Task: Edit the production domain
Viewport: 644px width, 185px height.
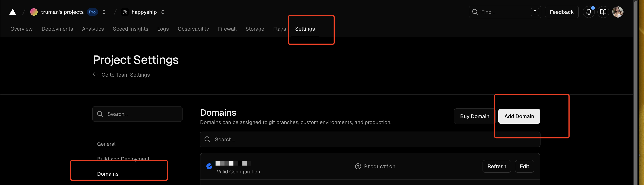Action: (x=524, y=166)
